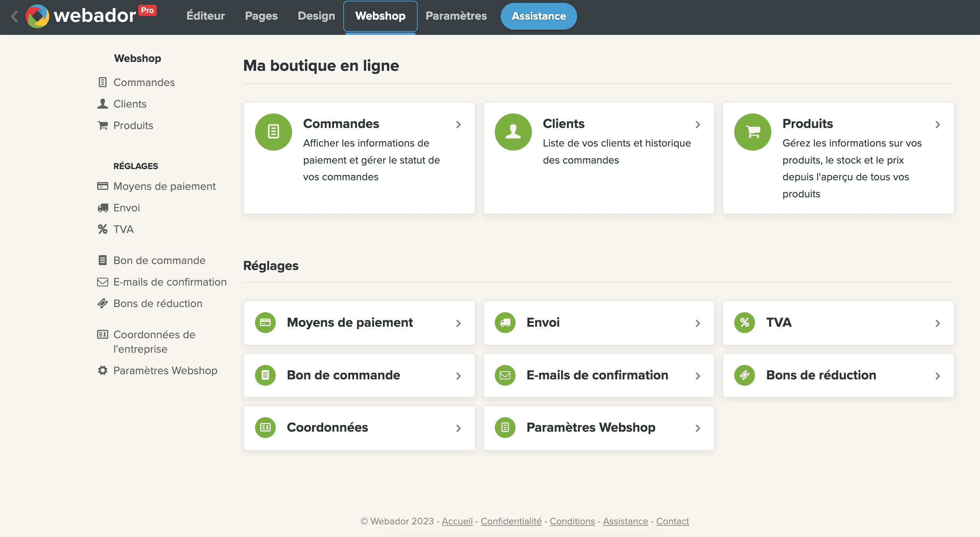
Task: Switch to the Design tab
Action: [316, 16]
